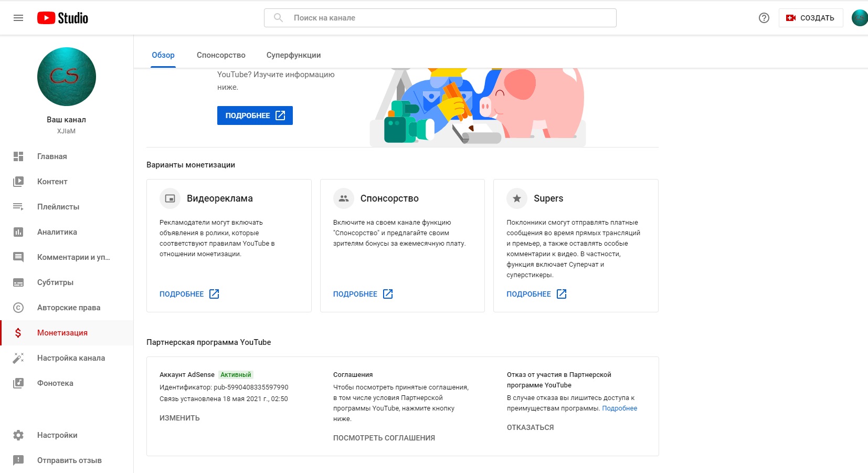Click the blue Подробнее button
The width and height of the screenshot is (868, 473).
[x=255, y=115]
